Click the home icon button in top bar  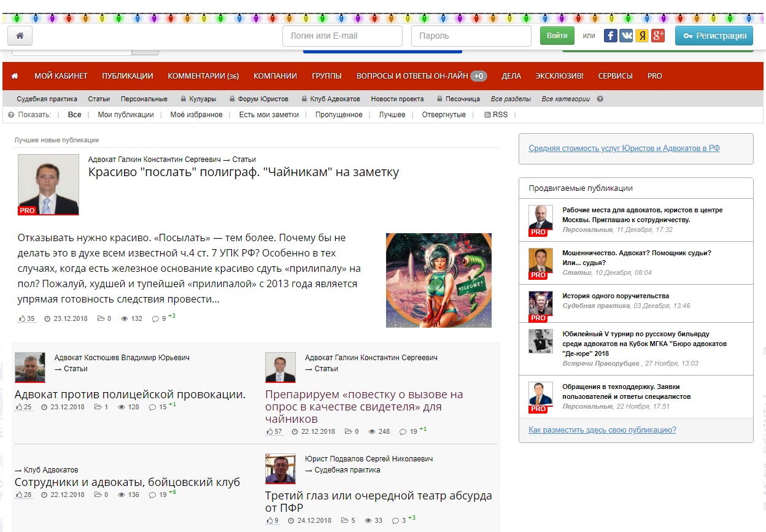(x=20, y=36)
